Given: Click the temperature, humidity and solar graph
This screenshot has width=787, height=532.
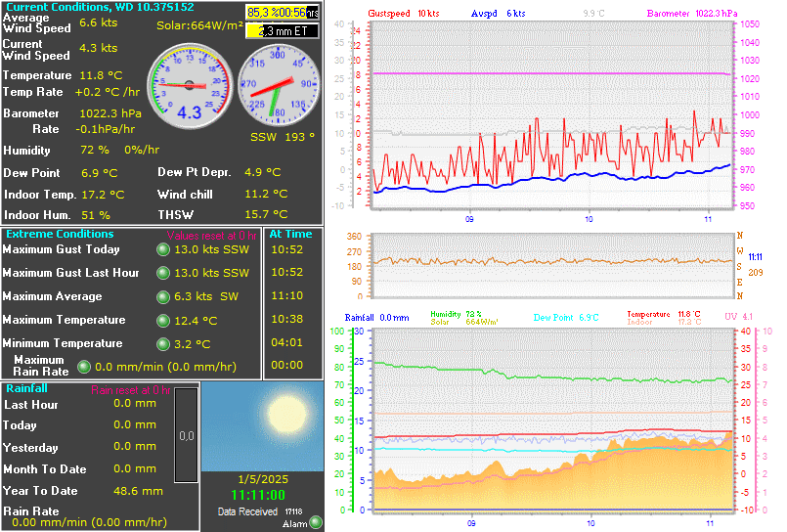Looking at the screenshot, I should (x=552, y=421).
